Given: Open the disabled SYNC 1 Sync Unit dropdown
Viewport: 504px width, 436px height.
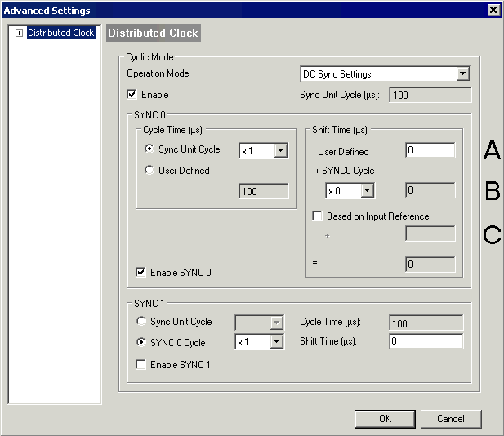Looking at the screenshot, I should (x=276, y=323).
